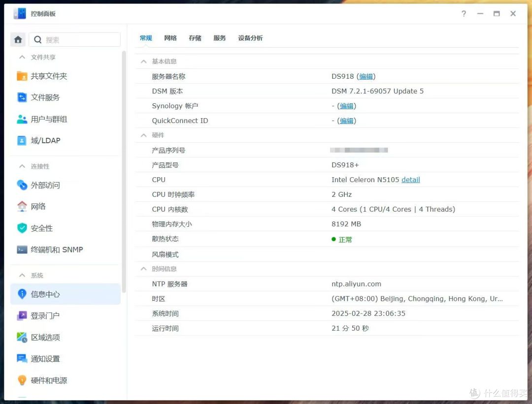Viewport: 532px width, 404px height.
Task: Switch to the 存储 tab
Action: click(x=195, y=38)
